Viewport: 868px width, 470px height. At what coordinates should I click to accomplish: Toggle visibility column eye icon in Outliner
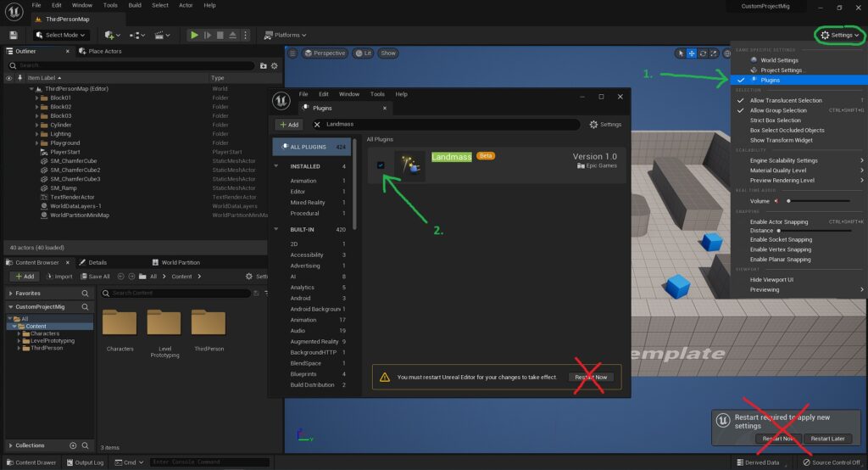coord(8,78)
